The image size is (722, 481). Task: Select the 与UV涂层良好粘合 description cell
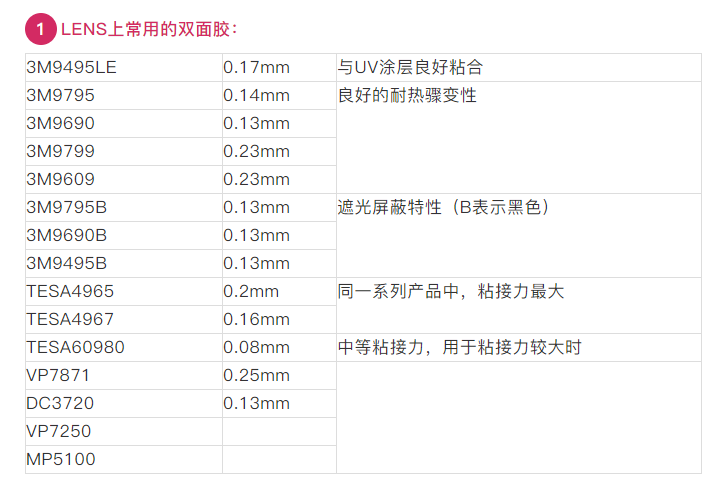pos(518,68)
